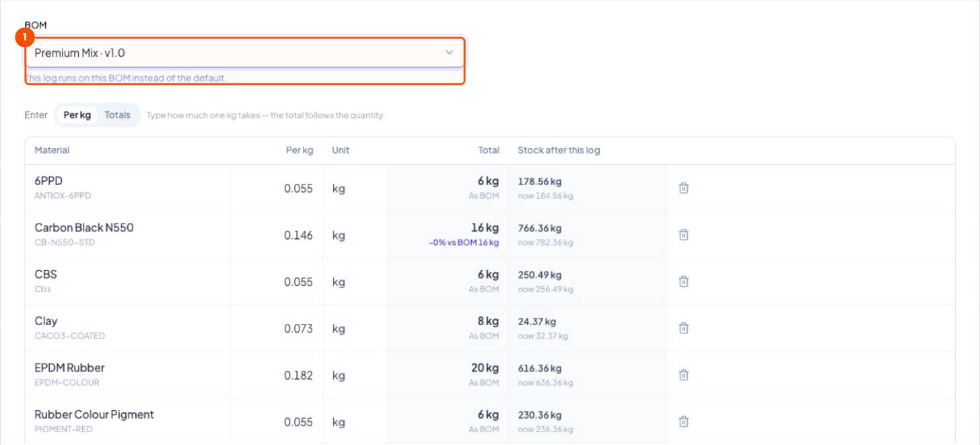Switch entry mode to Totals

click(x=118, y=115)
